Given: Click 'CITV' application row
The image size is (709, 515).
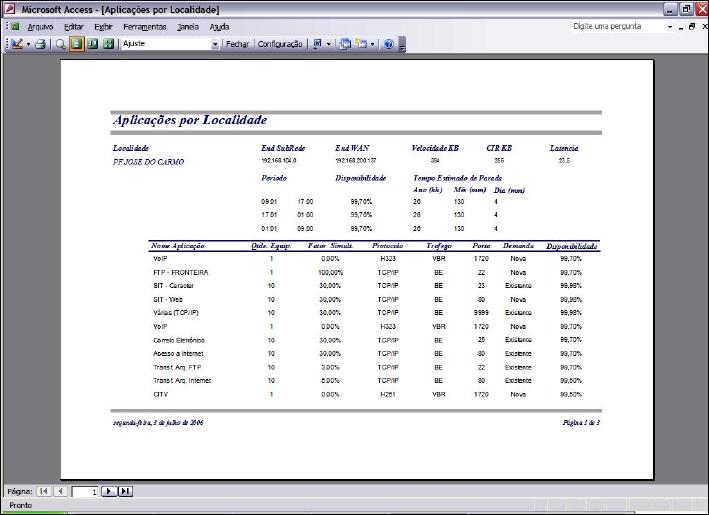Looking at the screenshot, I should 161,394.
